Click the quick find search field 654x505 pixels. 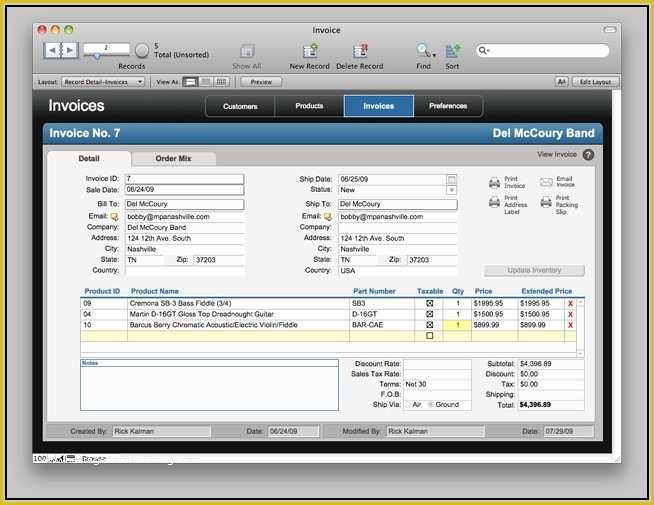542,50
